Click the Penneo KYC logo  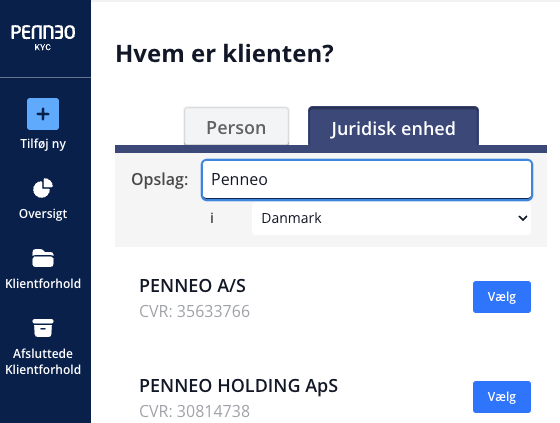(x=43, y=37)
